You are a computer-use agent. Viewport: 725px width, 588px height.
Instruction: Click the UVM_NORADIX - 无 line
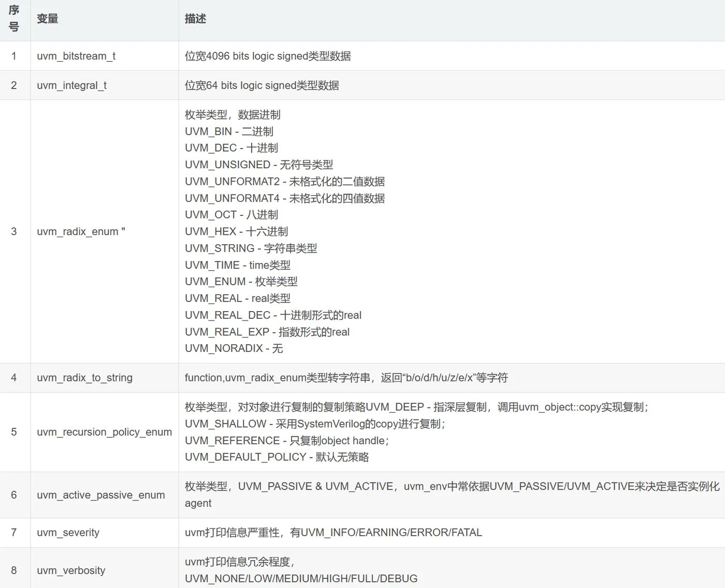[234, 348]
